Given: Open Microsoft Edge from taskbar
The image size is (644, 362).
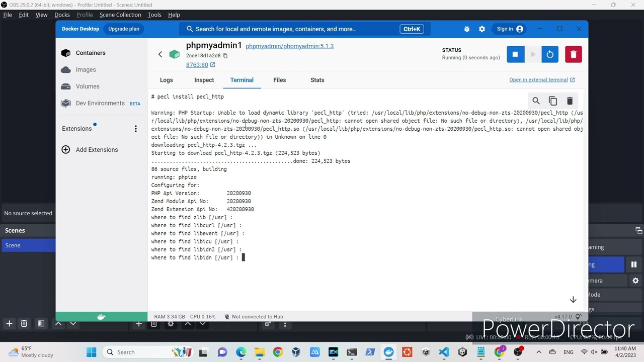Looking at the screenshot, I should click(240, 352).
